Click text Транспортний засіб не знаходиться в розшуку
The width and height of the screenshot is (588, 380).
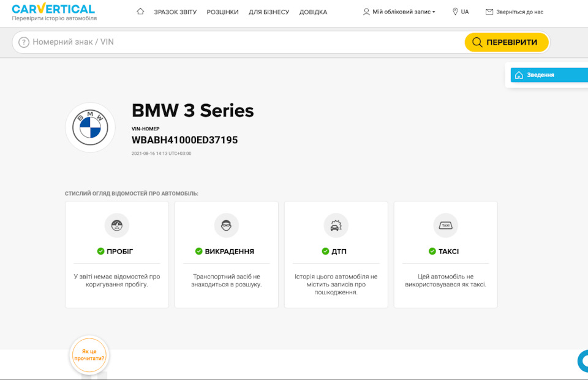pos(226,280)
